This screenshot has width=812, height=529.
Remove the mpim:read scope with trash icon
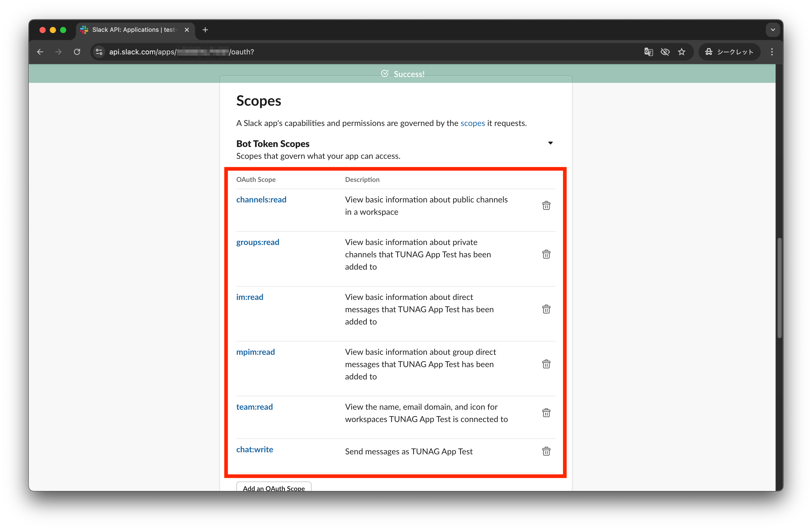coord(546,364)
